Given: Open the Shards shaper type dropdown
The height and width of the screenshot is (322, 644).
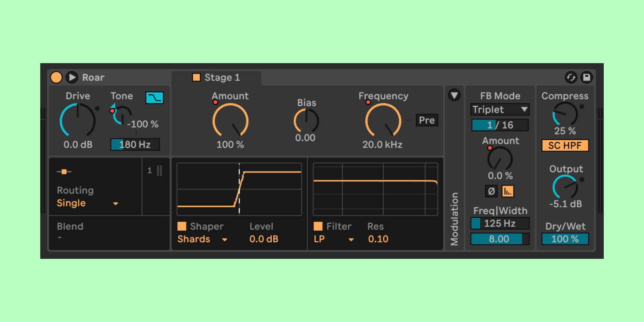Looking at the screenshot, I should [202, 239].
